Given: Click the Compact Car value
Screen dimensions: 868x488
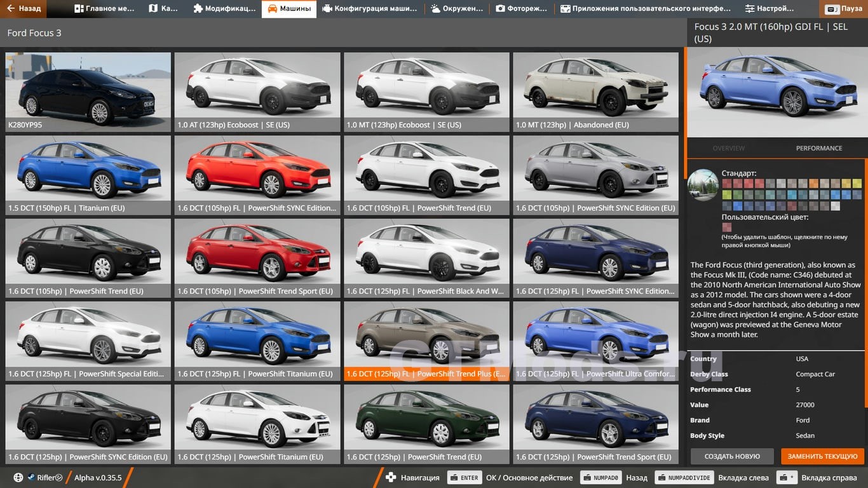Looking at the screenshot, I should [x=815, y=374].
